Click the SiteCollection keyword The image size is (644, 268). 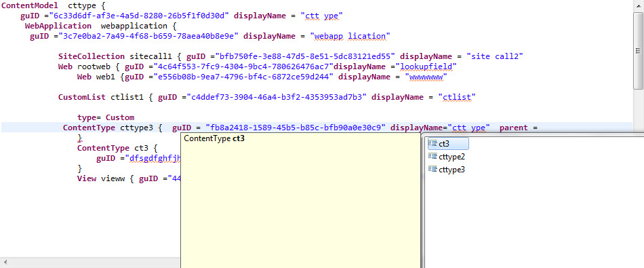pyautogui.click(x=92, y=56)
